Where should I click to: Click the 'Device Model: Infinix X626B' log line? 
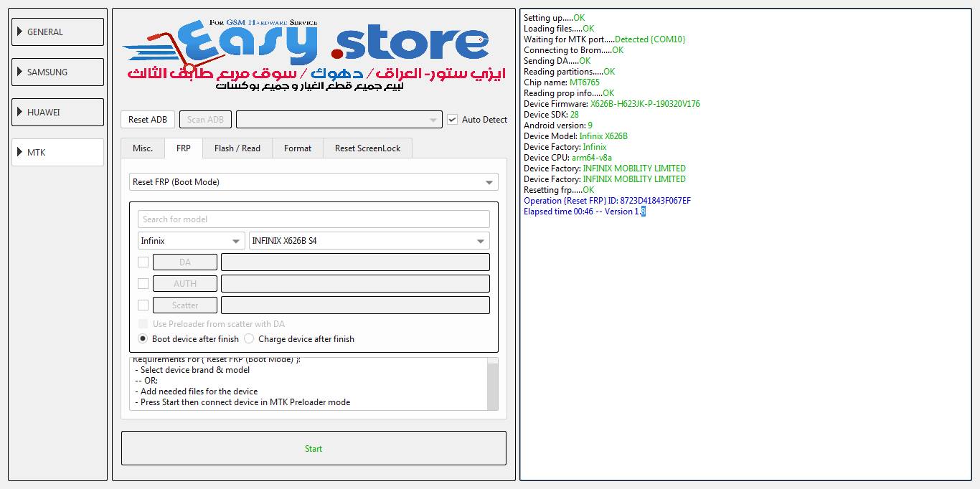(x=576, y=136)
